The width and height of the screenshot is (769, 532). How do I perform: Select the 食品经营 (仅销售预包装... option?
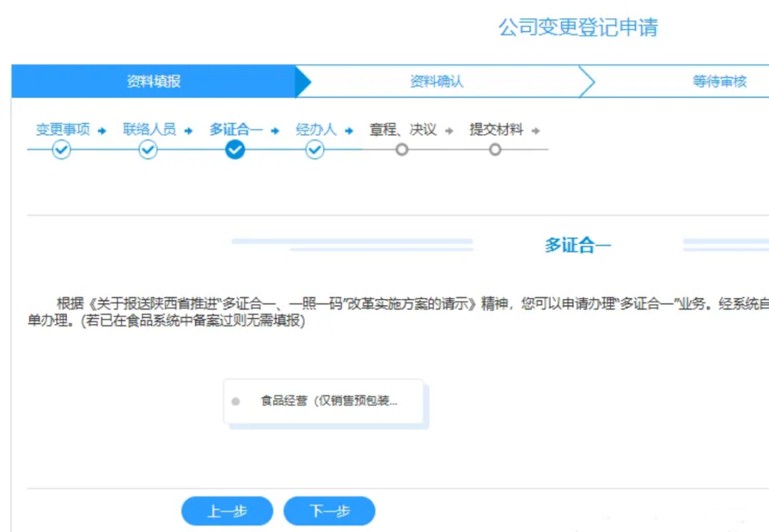323,401
